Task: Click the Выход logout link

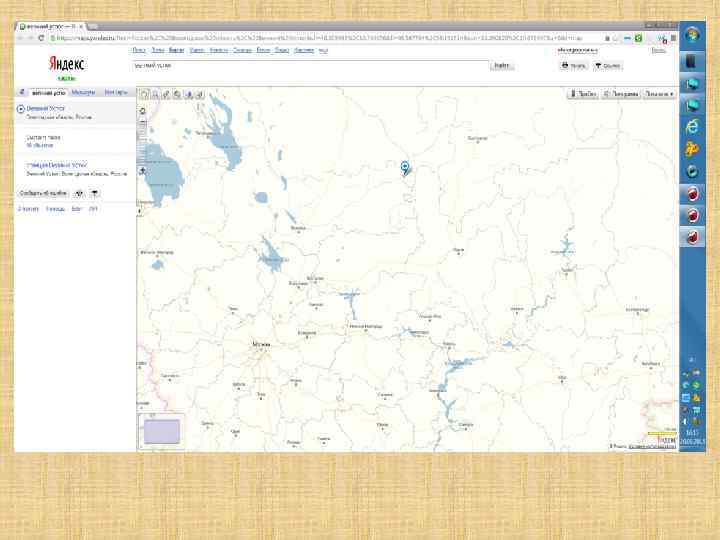Action: coord(658,51)
